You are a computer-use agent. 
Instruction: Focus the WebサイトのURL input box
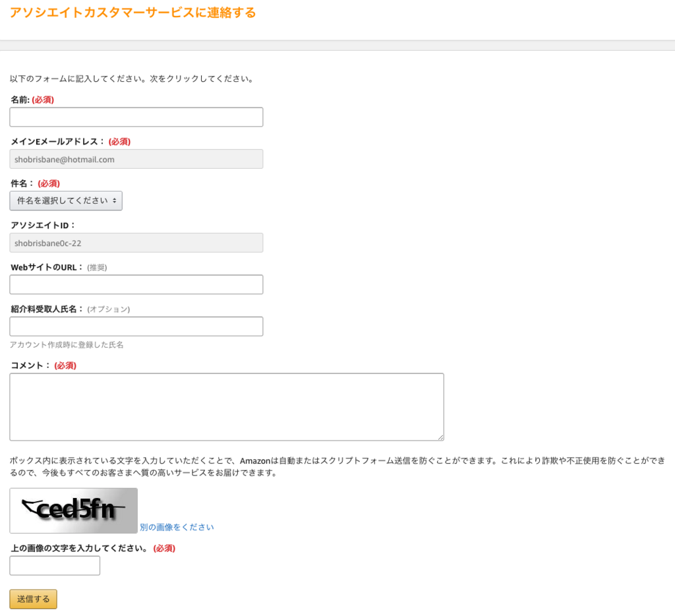tap(136, 284)
